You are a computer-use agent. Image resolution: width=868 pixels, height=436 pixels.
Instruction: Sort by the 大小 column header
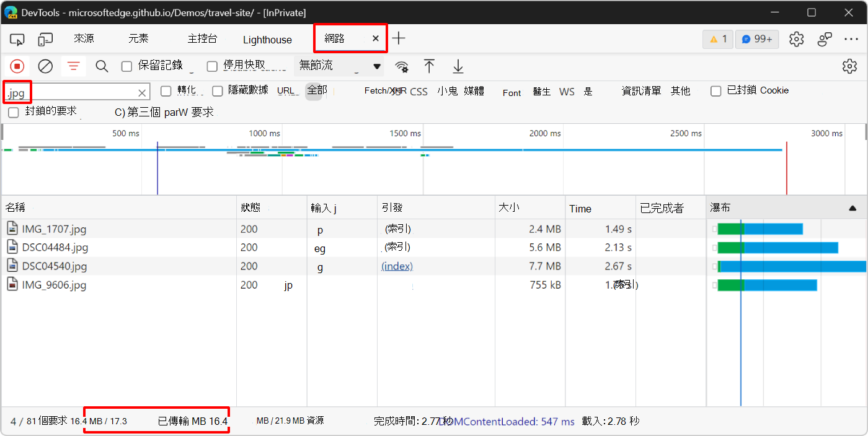click(530, 208)
